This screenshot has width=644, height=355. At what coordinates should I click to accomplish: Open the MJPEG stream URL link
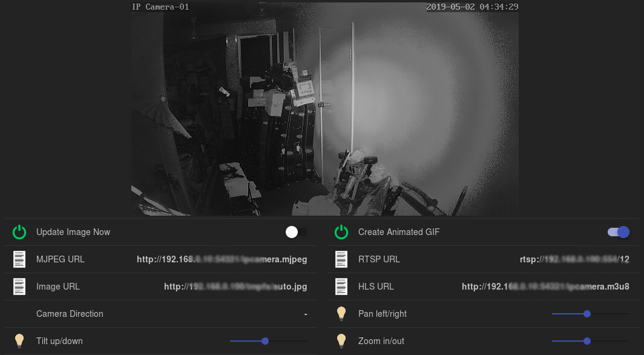pos(222,259)
